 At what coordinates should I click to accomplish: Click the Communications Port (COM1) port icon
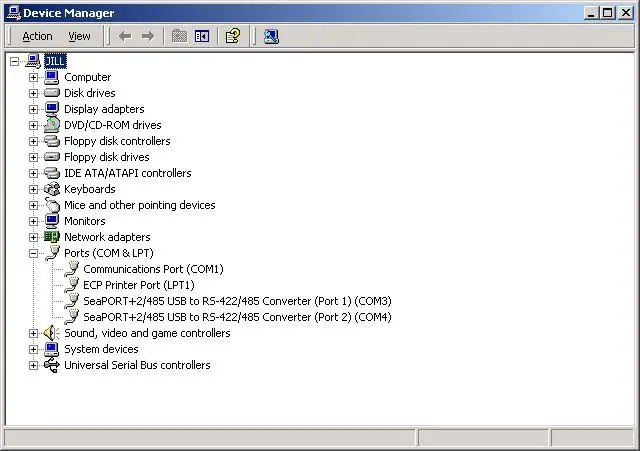point(72,269)
